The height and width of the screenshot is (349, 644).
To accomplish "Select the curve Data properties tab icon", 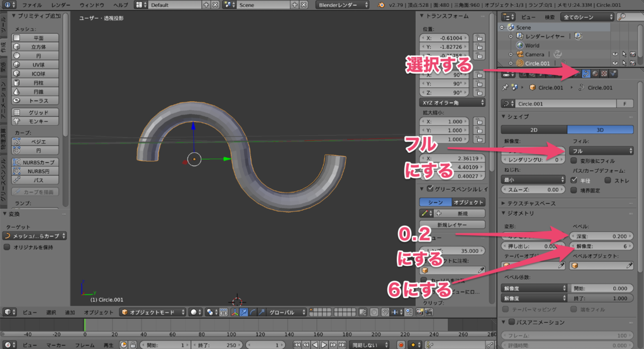I will point(586,74).
